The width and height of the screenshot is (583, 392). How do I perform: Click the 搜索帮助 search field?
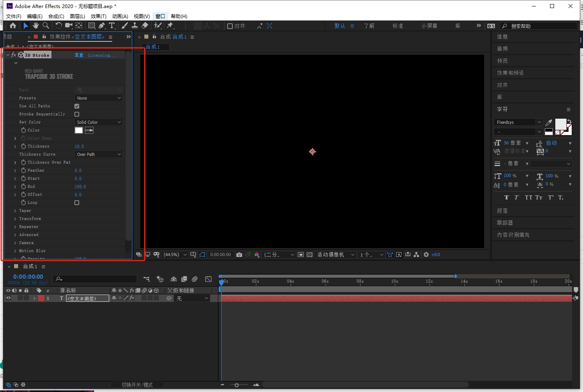(x=539, y=26)
